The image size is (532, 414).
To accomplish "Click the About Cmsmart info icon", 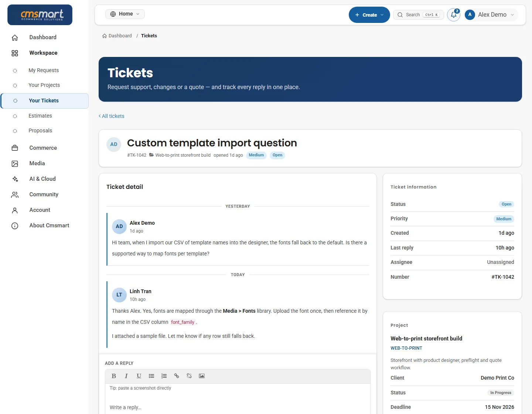I will 15,225.
